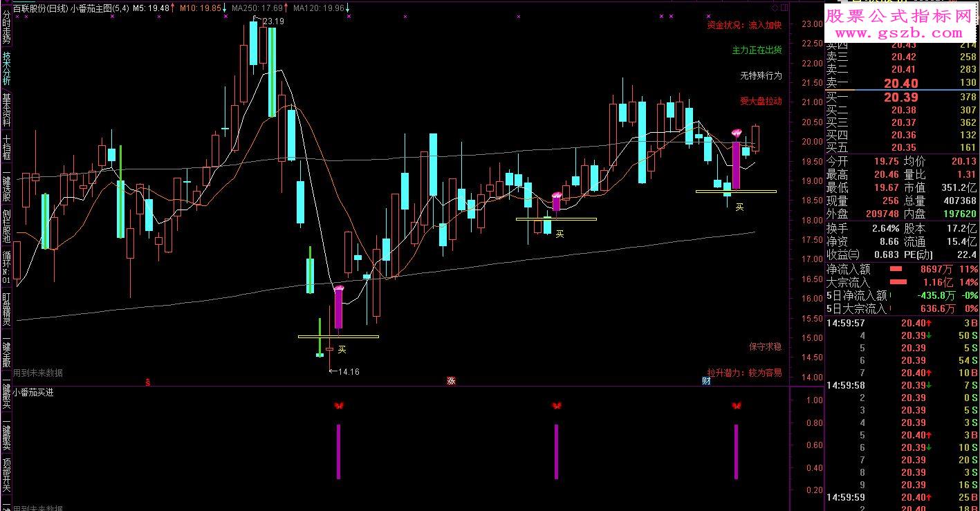980x511 pixels.
Task: Click the 买 label below the middle purple candle
Action: pyautogui.click(x=560, y=234)
